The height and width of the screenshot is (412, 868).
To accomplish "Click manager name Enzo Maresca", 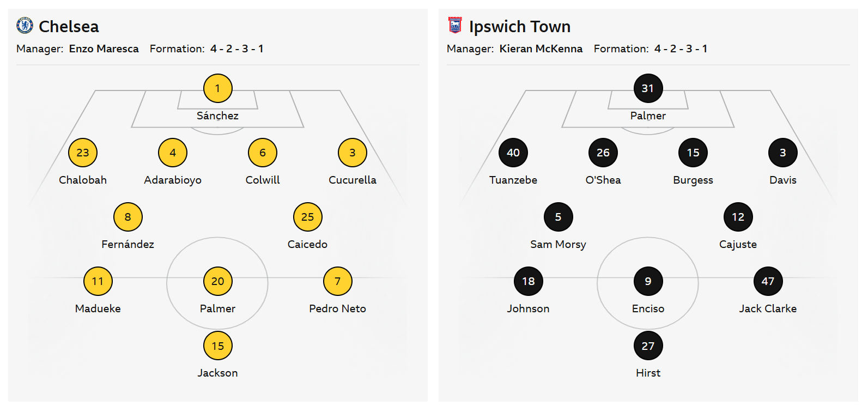I will pos(104,49).
